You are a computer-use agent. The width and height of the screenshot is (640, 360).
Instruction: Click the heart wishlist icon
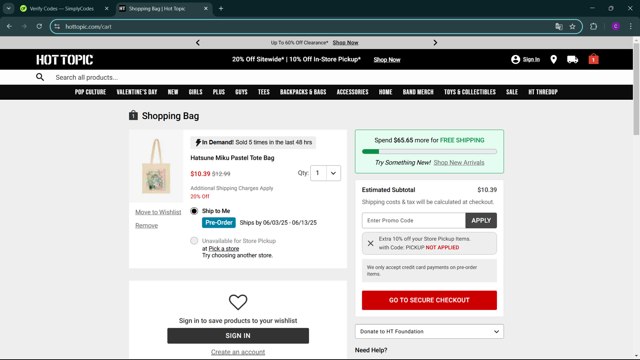[x=238, y=302]
